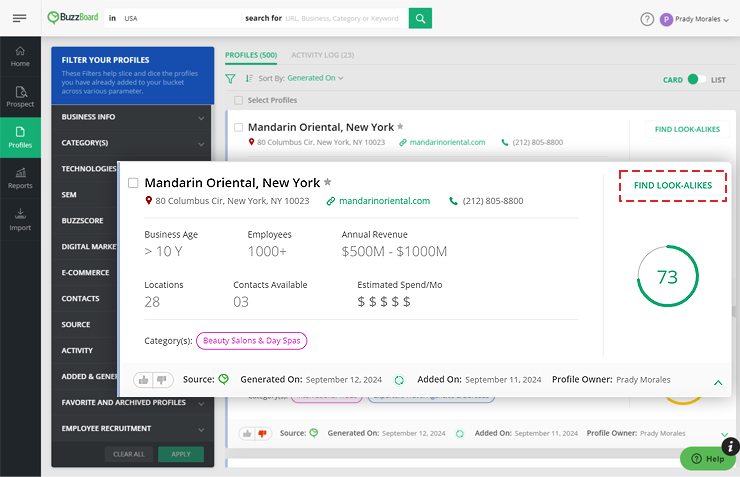The width and height of the screenshot is (740, 477).
Task: Click popup title Mandarin Oriental, New York
Action: 232,183
